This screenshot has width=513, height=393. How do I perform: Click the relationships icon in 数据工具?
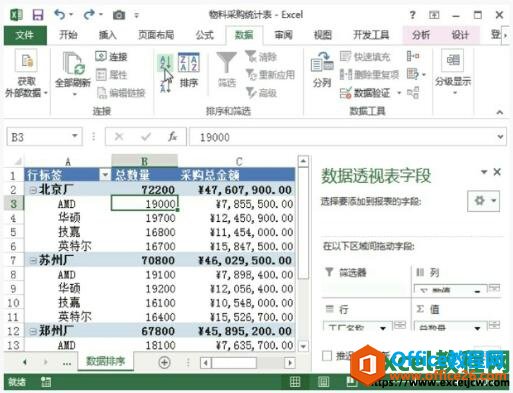tap(413, 93)
